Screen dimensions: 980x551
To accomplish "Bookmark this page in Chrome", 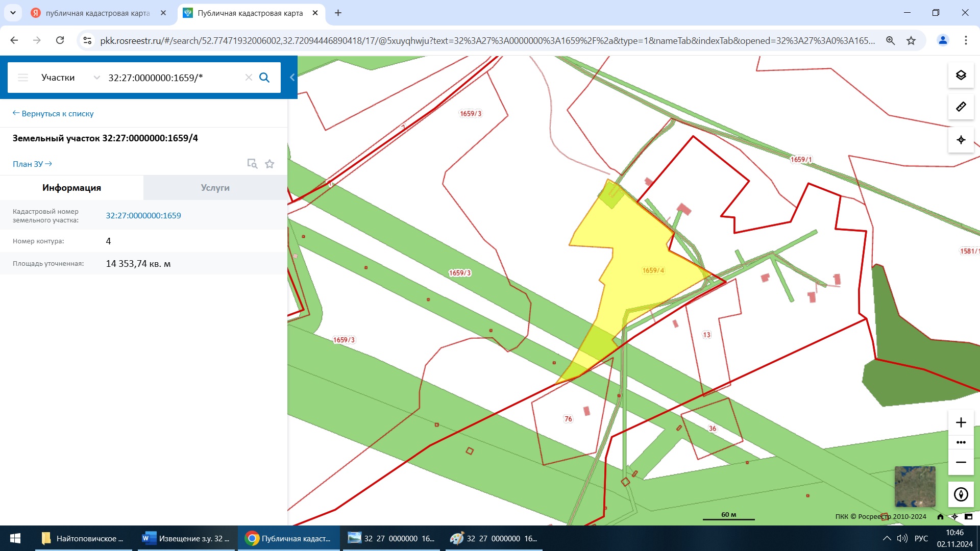I will [x=911, y=40].
